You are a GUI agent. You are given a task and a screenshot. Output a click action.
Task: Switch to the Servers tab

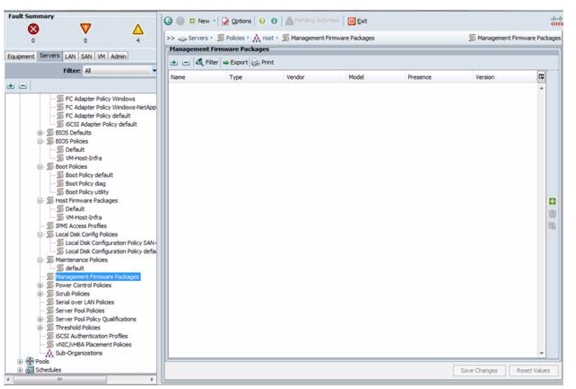pos(50,55)
